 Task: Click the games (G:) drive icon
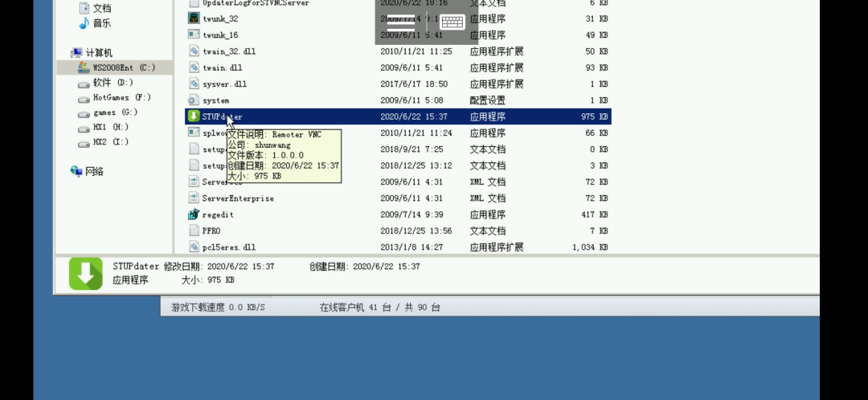pyautogui.click(x=84, y=113)
